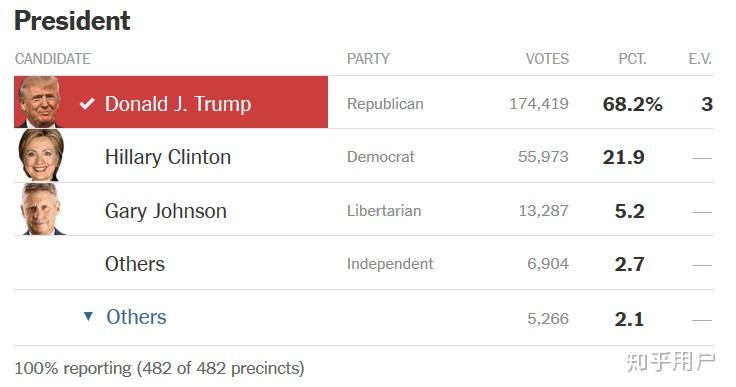Click the President section heading
The height and width of the screenshot is (387, 736).
72,21
